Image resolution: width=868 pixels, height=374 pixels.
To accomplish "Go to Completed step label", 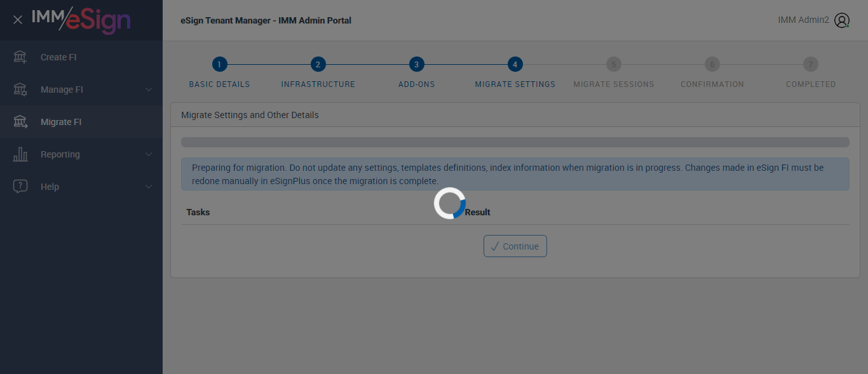I will pos(811,84).
